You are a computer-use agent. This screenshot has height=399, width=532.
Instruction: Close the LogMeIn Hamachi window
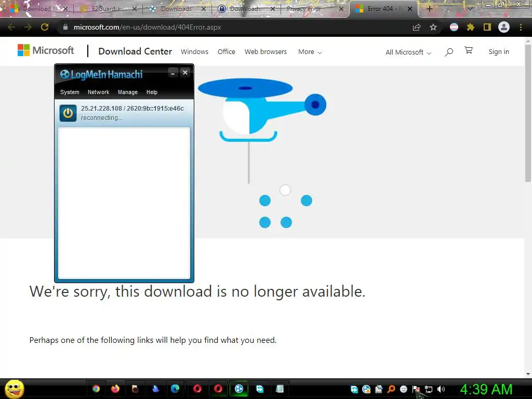[185, 73]
